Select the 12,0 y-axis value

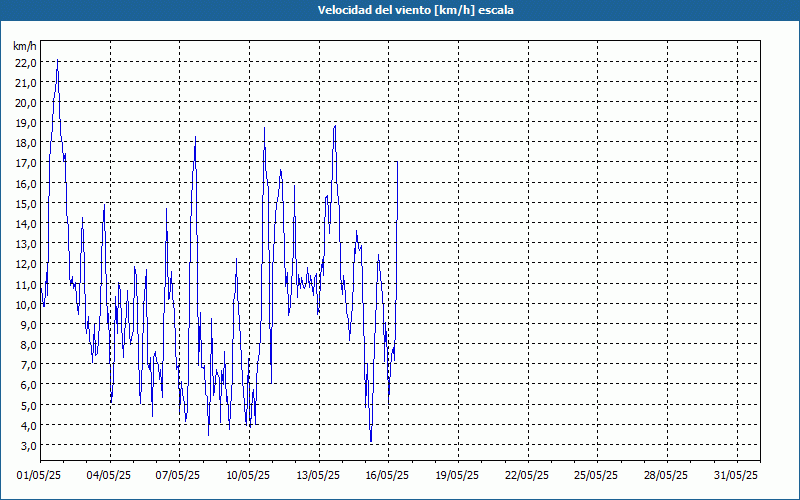(26, 264)
